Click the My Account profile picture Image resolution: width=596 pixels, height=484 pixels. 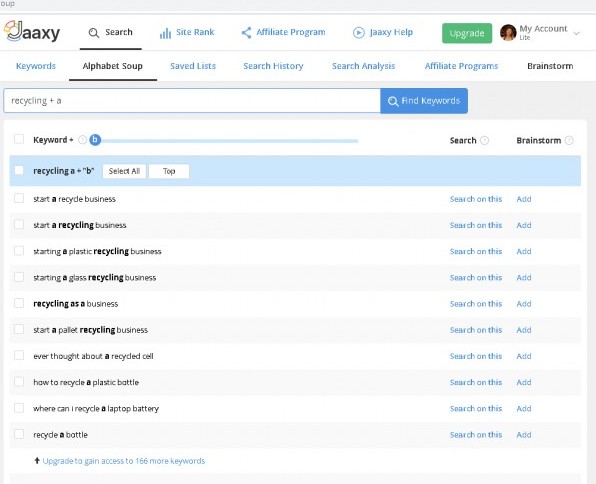(x=508, y=33)
